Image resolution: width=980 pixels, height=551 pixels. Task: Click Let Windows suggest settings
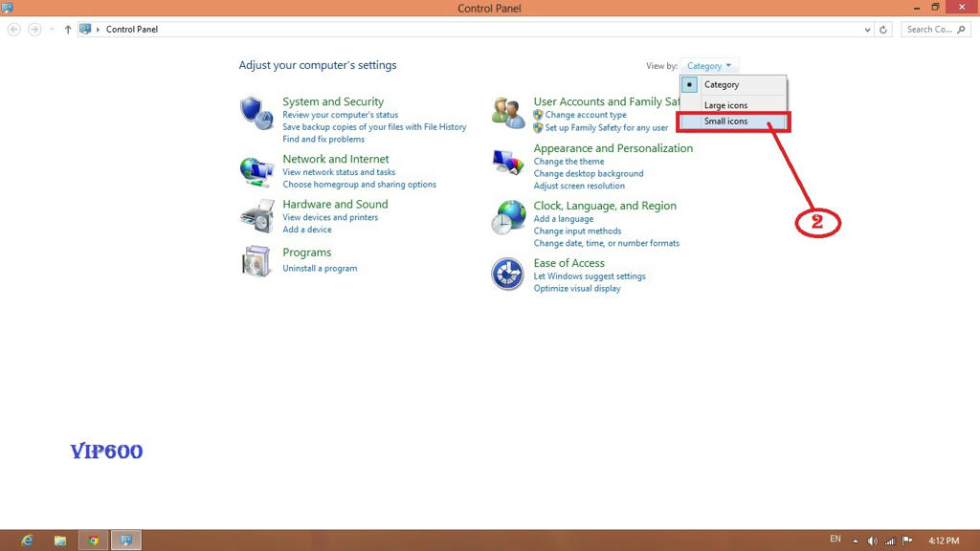pyautogui.click(x=590, y=276)
